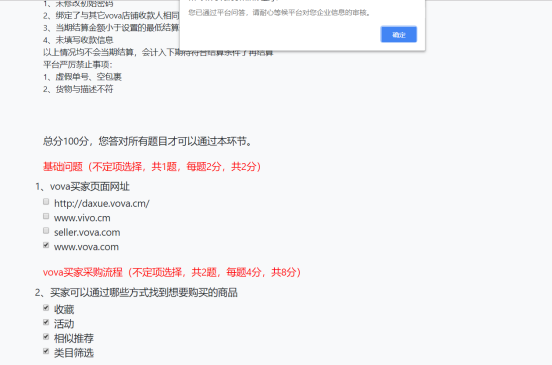Click the www.vivo.cm label text
The height and width of the screenshot is (365, 552).
pos(82,218)
